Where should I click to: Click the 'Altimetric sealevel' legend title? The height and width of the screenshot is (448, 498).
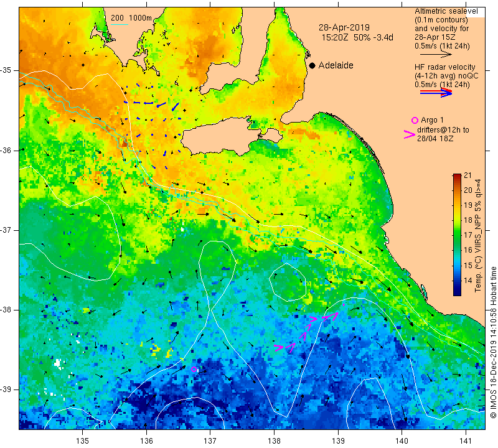pos(446,11)
